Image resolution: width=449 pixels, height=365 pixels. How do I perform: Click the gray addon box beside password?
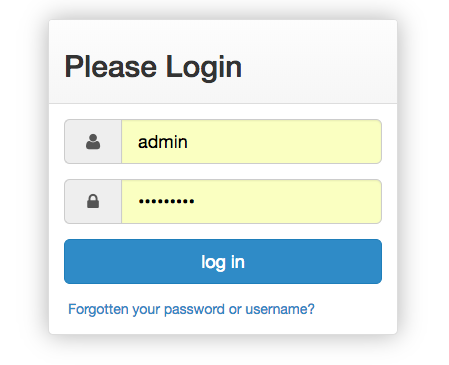click(x=93, y=201)
